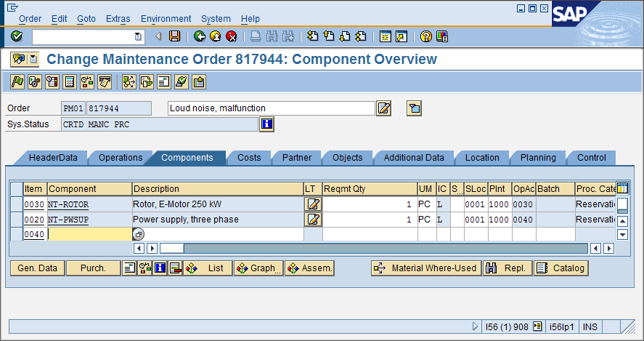Click the table's scroll down arrow
Screen dimensions: 644x341
coord(623,235)
